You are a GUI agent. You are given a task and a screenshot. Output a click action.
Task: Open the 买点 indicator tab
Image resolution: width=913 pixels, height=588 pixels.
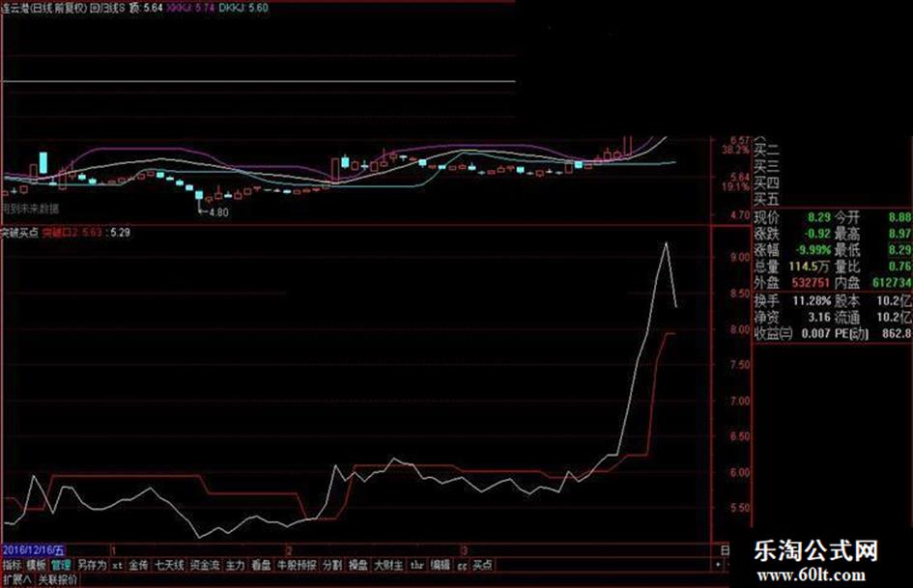click(x=483, y=565)
